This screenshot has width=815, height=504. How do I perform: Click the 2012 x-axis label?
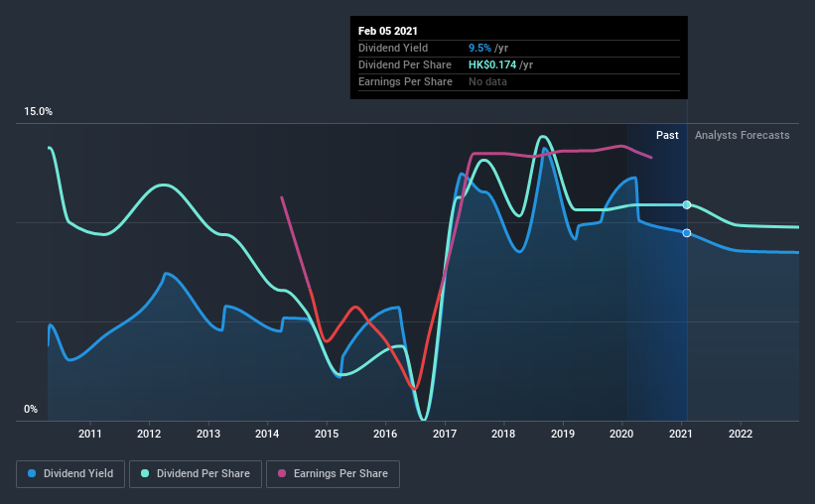click(x=149, y=434)
